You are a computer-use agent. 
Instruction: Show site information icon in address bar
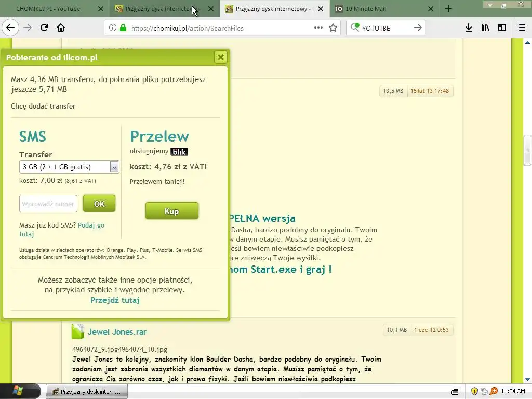pyautogui.click(x=113, y=28)
